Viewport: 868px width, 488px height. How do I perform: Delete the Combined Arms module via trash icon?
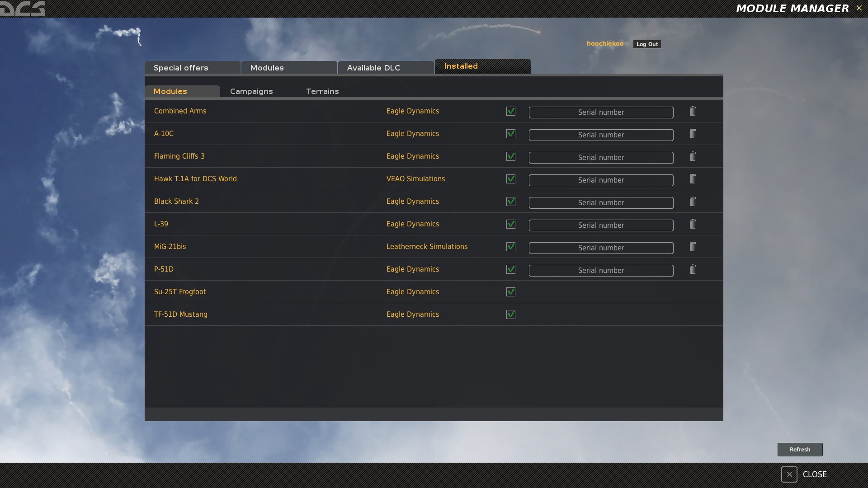(x=693, y=111)
